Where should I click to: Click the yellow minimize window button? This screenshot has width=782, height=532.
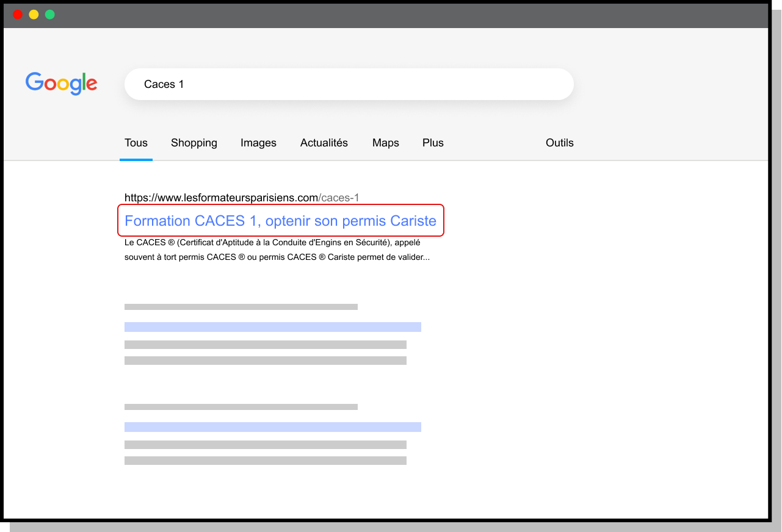tap(34, 15)
